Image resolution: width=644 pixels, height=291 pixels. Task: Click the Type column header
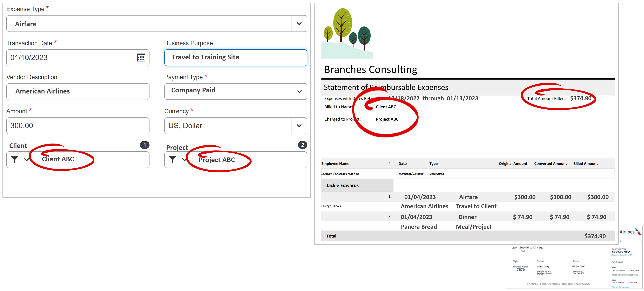[x=433, y=164]
